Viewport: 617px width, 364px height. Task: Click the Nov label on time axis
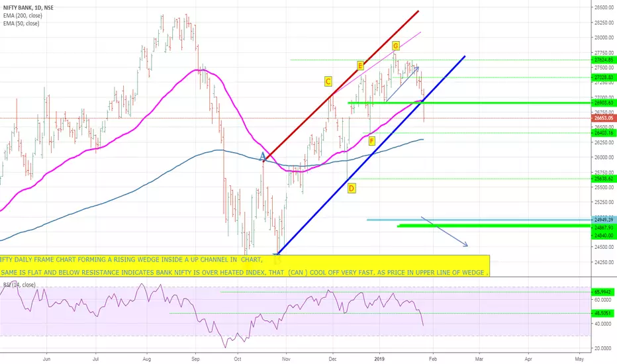click(x=286, y=359)
